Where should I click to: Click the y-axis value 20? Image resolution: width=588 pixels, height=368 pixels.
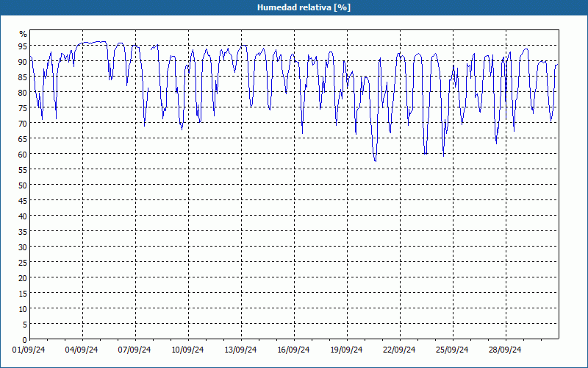tap(23, 277)
